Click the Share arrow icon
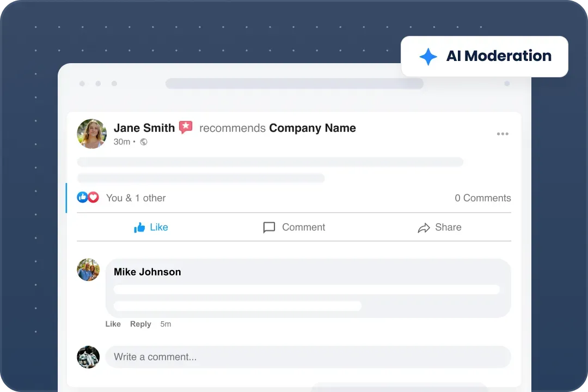 [x=424, y=228]
